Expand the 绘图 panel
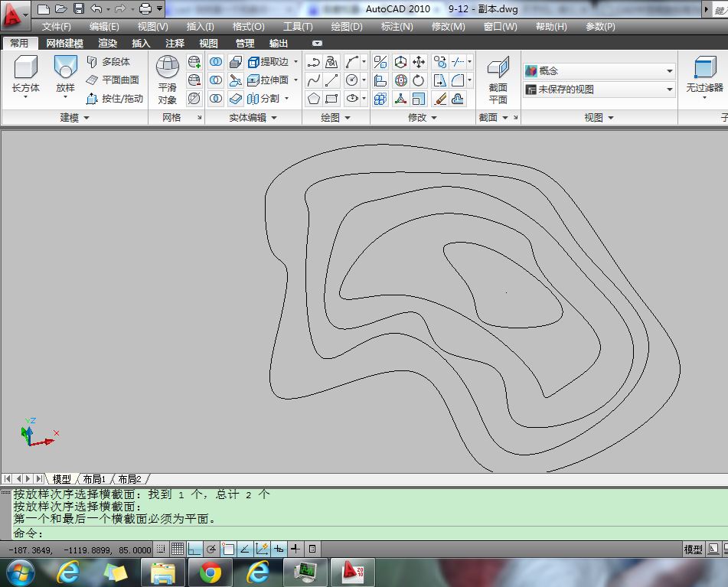The image size is (728, 587). coord(335,118)
